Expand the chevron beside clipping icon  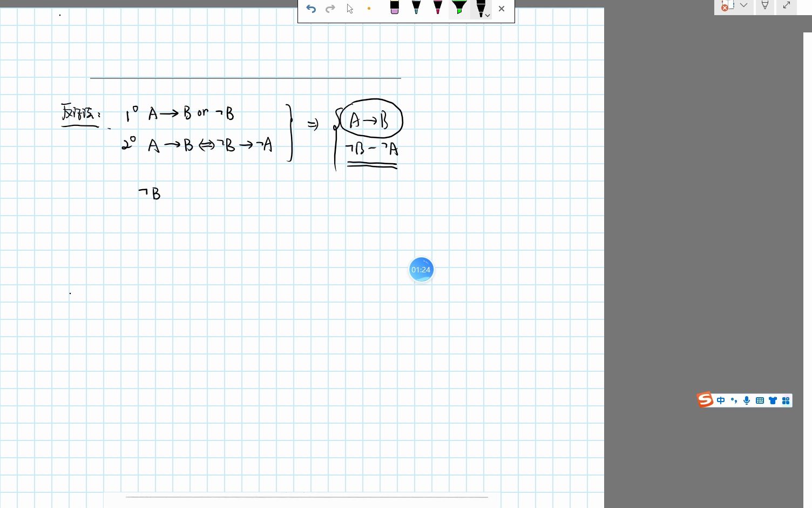tap(744, 5)
